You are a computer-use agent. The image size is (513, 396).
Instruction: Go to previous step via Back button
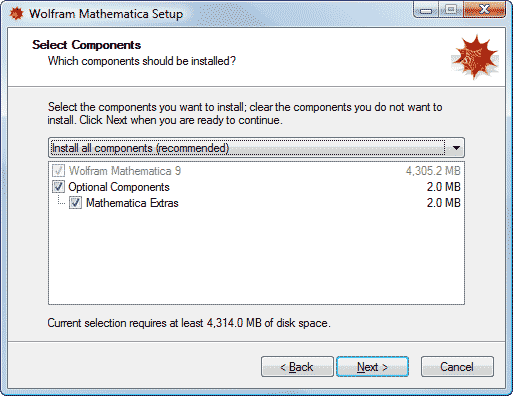pyautogui.click(x=297, y=367)
